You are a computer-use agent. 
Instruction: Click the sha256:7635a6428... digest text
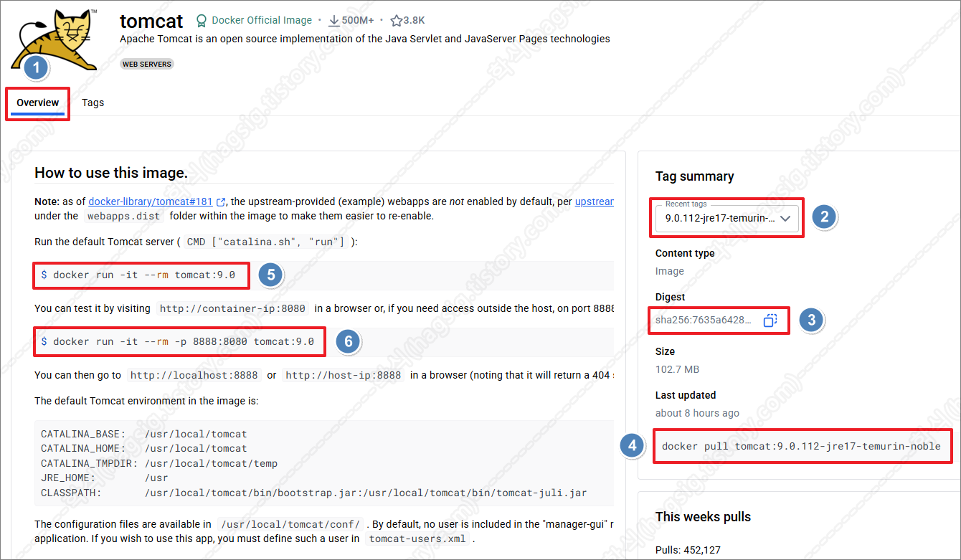point(704,320)
